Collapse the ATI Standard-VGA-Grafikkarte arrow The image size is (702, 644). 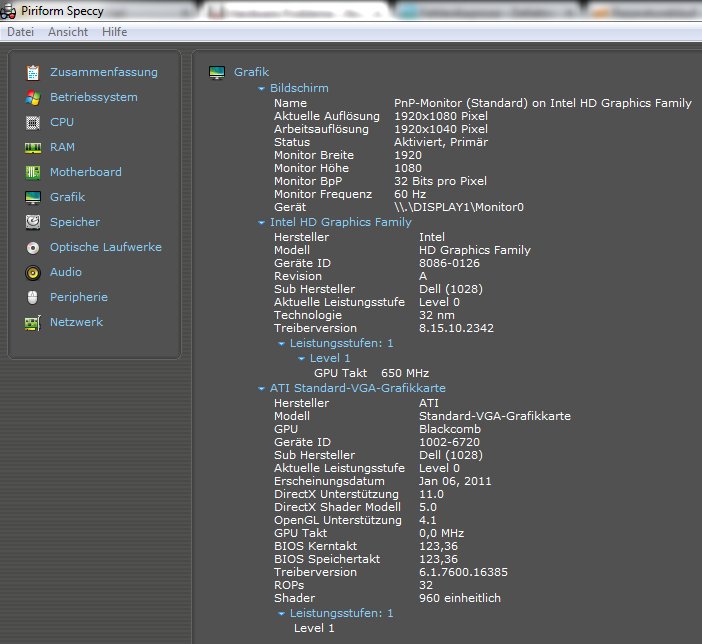pyautogui.click(x=261, y=389)
